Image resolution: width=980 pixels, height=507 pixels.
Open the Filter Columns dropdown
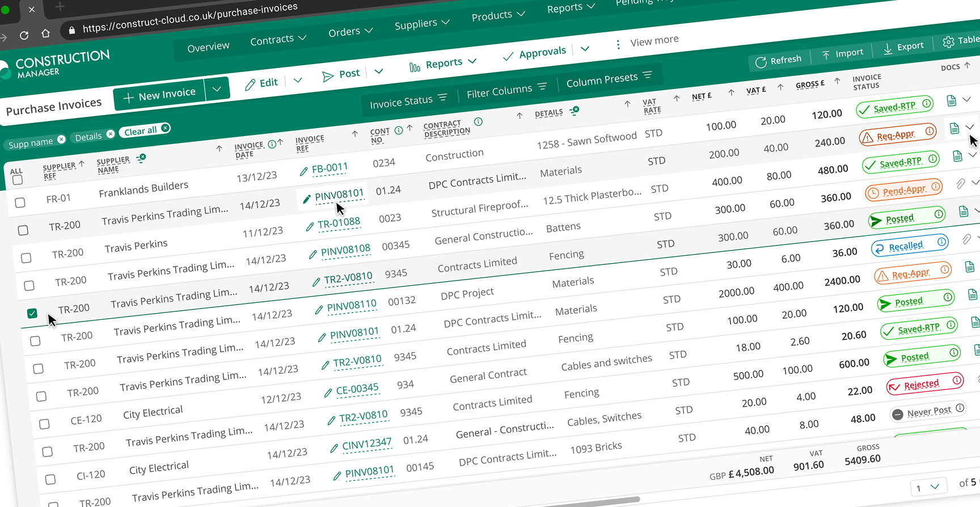coord(506,90)
